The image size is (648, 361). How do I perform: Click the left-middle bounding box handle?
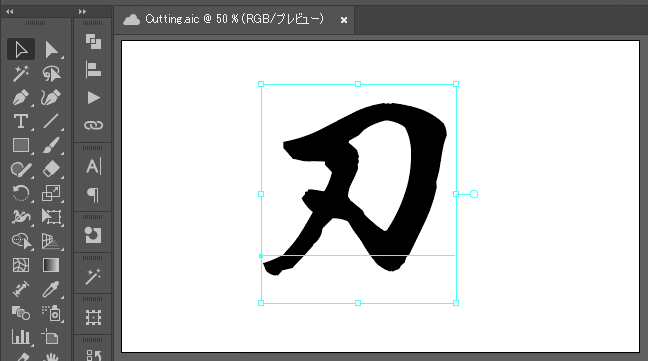[x=261, y=194]
